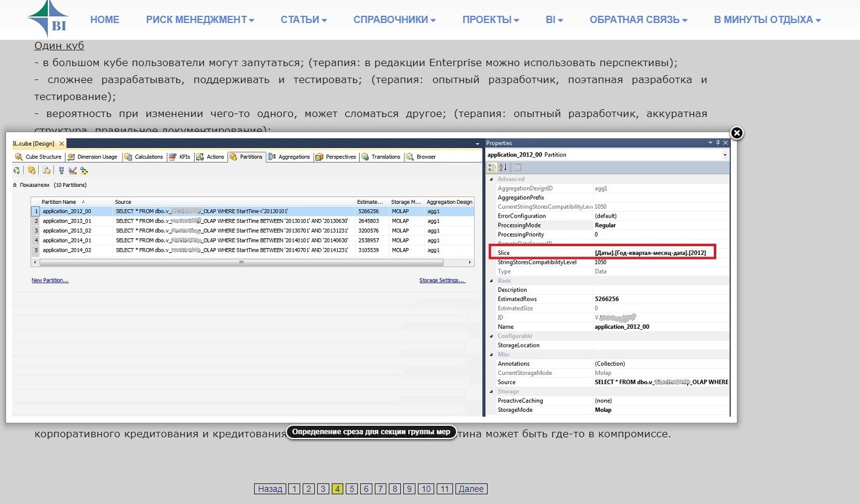This screenshot has height=504, width=860.
Task: Open the BI dropdown in navigation
Action: click(x=554, y=19)
